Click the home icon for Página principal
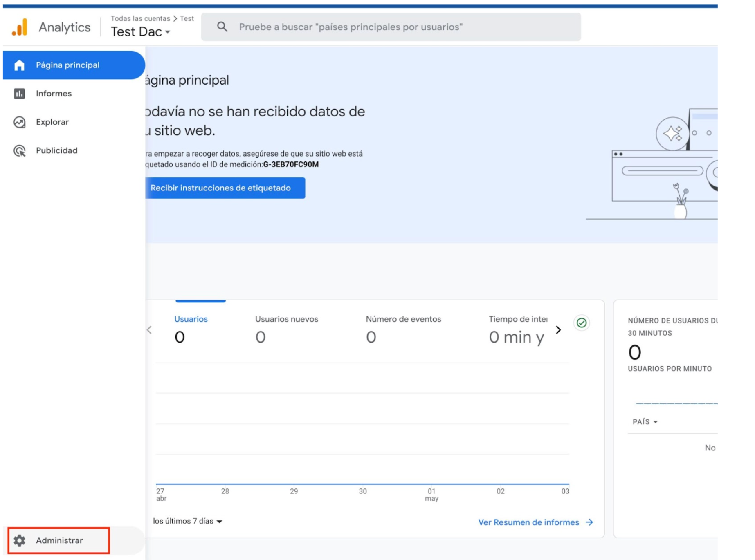The image size is (755, 560). pos(19,65)
